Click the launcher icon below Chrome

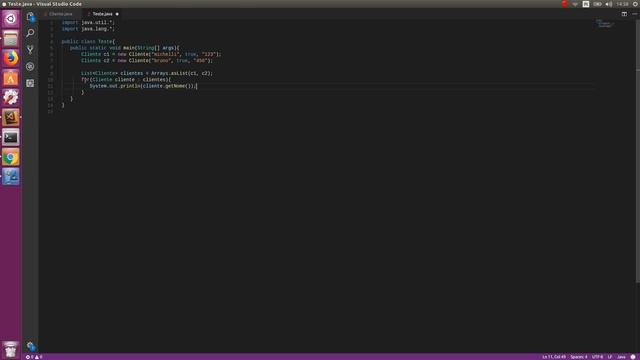point(11,176)
